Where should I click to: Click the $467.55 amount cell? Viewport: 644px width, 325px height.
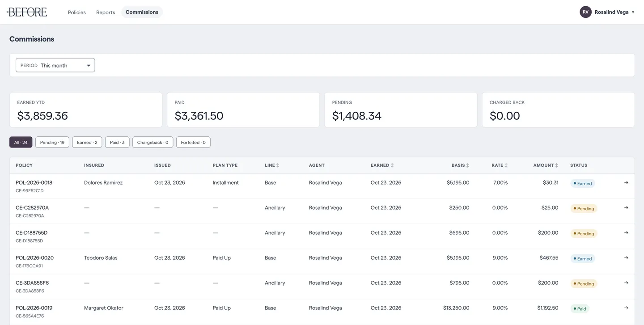pyautogui.click(x=548, y=258)
